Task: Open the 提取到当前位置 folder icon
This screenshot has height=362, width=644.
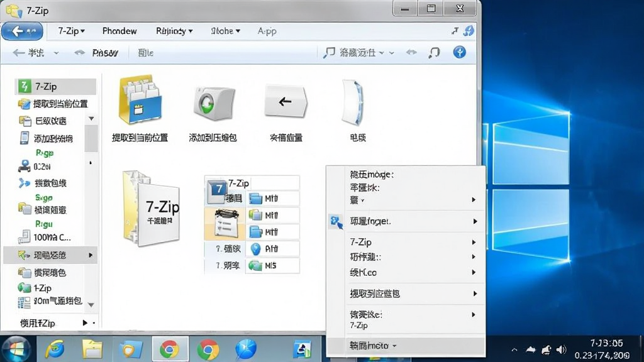Action: [x=140, y=100]
